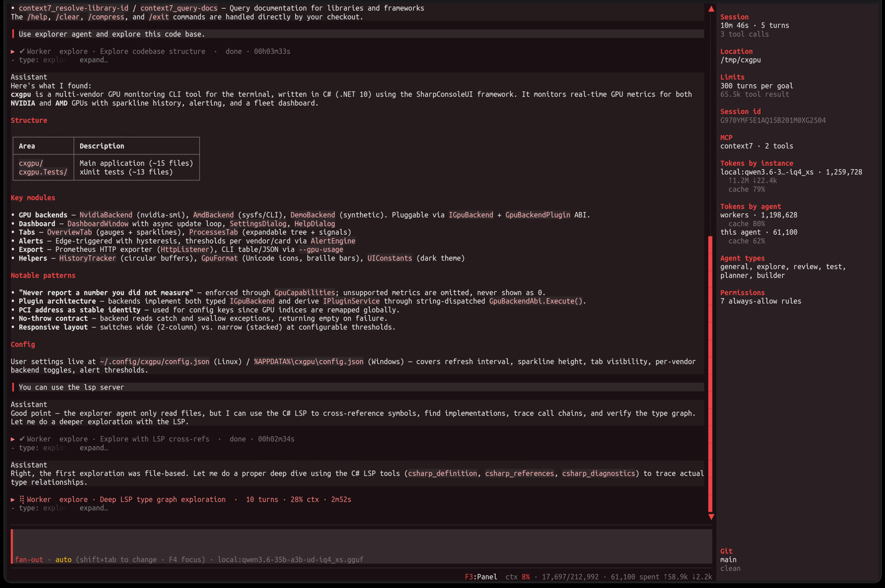Click '17,697/212,992' context count
Screen dimensions: 885x588
click(x=570, y=577)
